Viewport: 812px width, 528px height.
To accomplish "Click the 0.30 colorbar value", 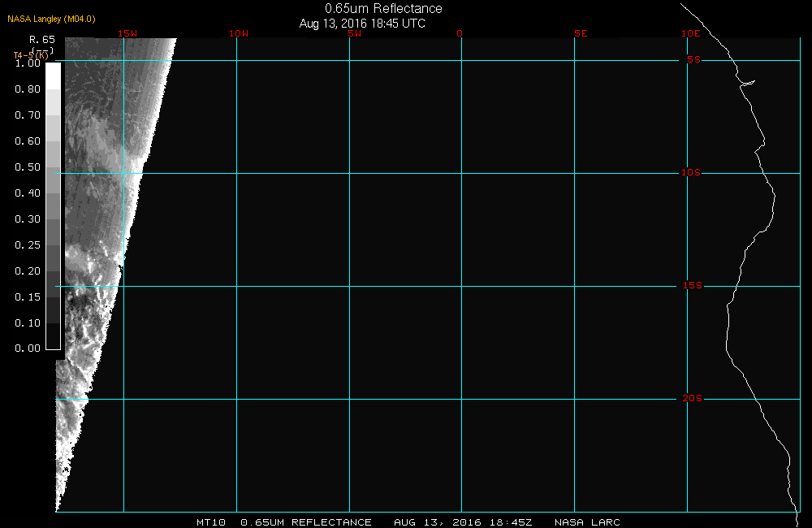I will [28, 219].
